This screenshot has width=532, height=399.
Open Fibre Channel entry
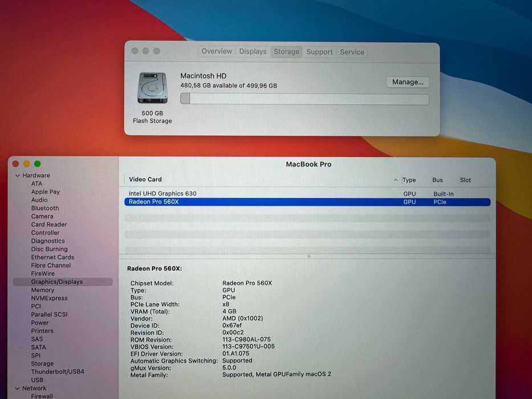(x=51, y=265)
